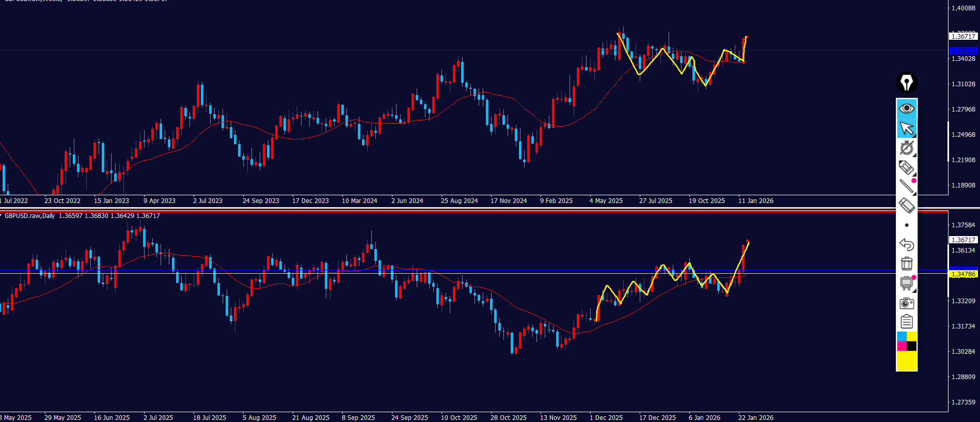Switch to cursor mode arrow
Viewport: 980px width, 422px height.
tap(906, 128)
